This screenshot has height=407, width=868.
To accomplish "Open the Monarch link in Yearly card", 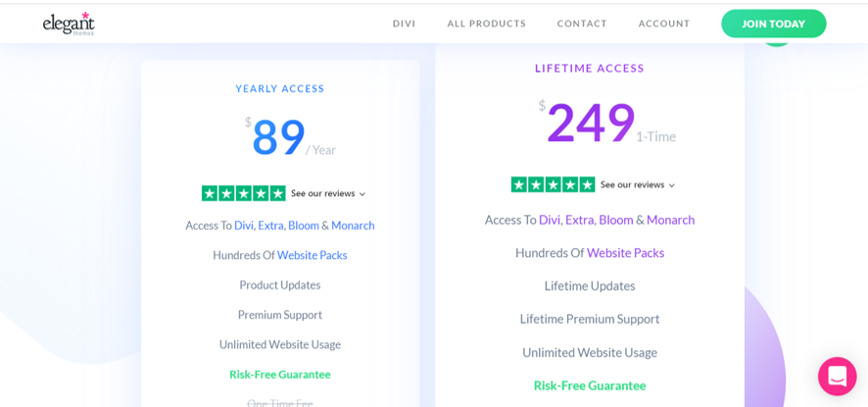I will (354, 226).
